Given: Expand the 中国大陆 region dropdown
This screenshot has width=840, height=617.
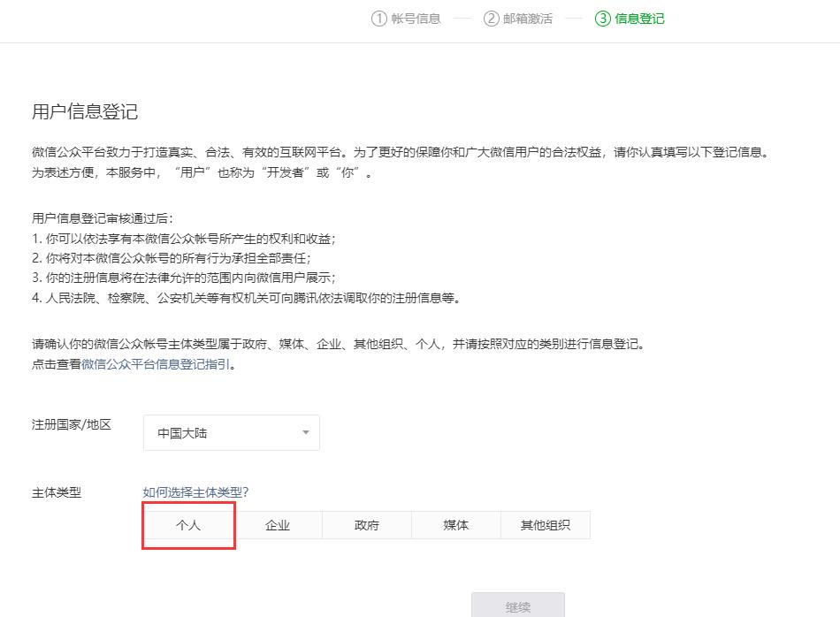Looking at the screenshot, I should (x=230, y=432).
